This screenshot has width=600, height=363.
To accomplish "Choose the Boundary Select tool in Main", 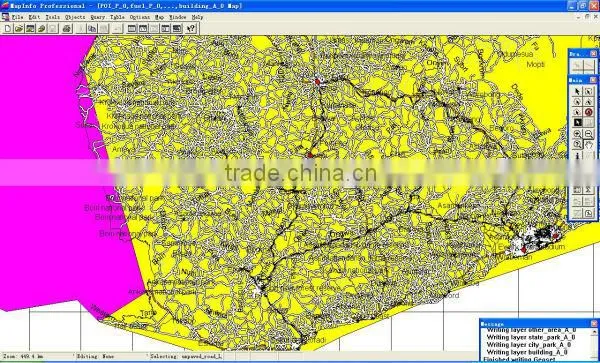I will click(577, 112).
